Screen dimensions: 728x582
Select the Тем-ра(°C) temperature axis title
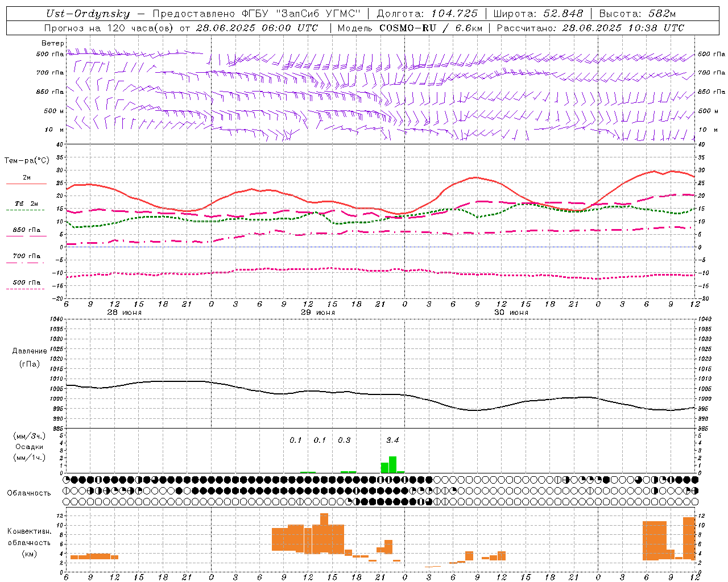tap(27, 161)
